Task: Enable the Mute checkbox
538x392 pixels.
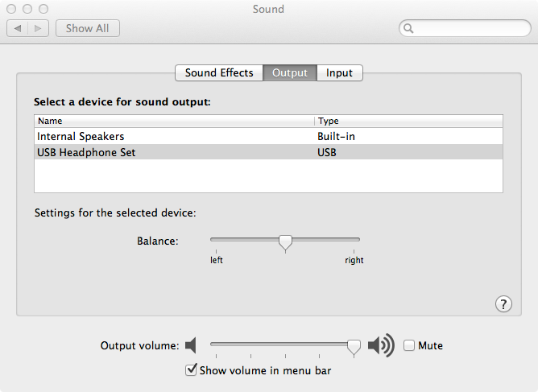Action: [x=409, y=346]
